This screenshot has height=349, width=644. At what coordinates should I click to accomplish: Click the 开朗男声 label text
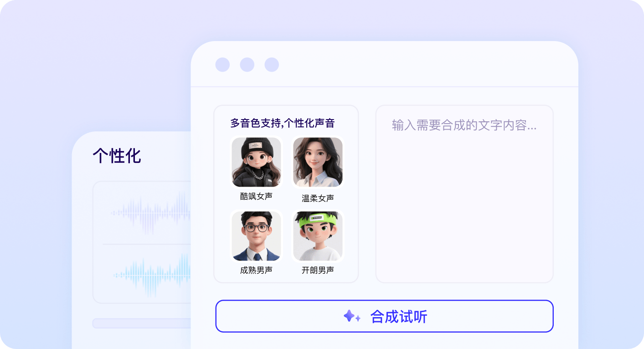point(318,270)
